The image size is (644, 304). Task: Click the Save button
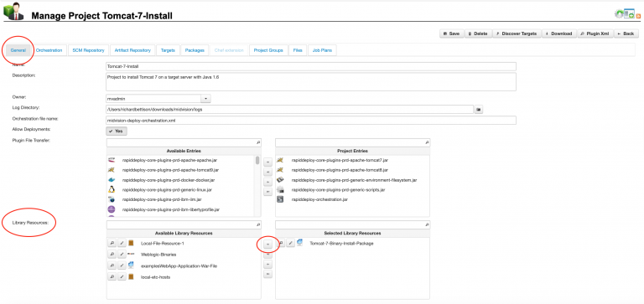click(x=451, y=33)
